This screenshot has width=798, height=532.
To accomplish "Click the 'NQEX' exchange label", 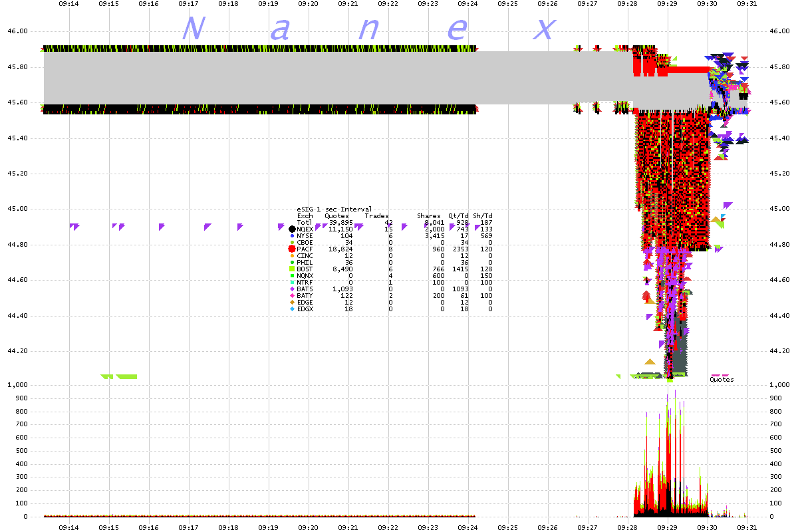I will click(x=305, y=229).
